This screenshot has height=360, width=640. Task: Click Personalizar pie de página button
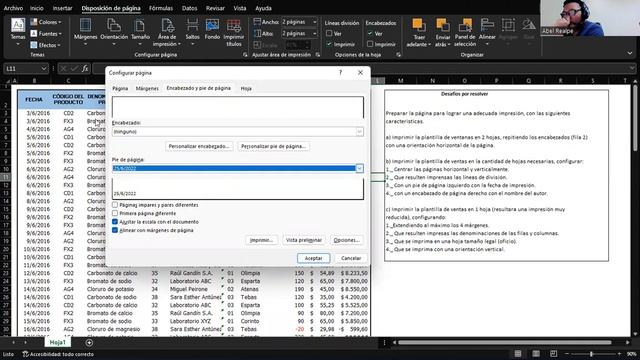point(273,146)
